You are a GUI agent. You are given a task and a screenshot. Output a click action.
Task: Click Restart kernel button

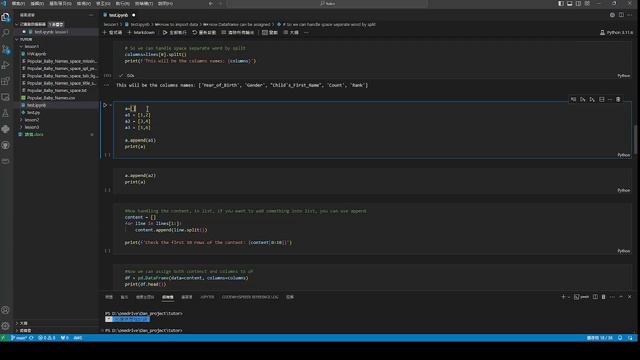click(204, 32)
